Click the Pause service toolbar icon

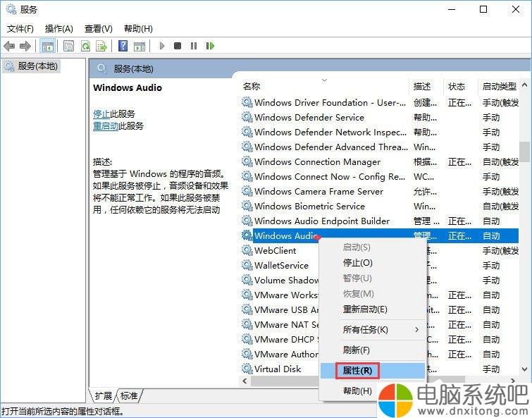coord(194,45)
